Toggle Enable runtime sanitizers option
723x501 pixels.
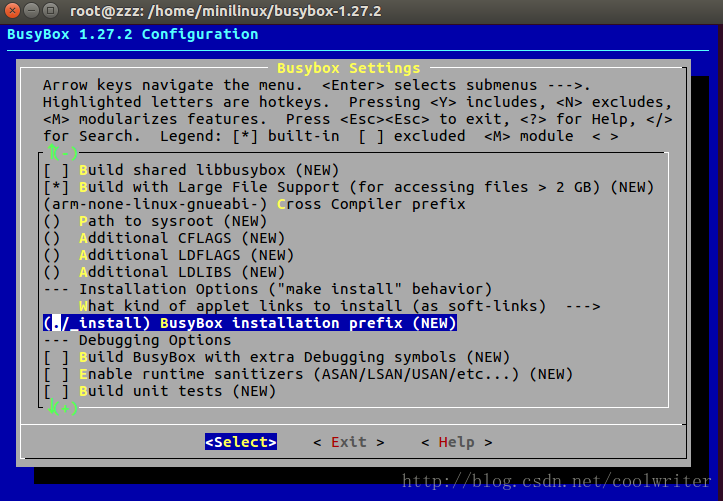[x=308, y=374]
